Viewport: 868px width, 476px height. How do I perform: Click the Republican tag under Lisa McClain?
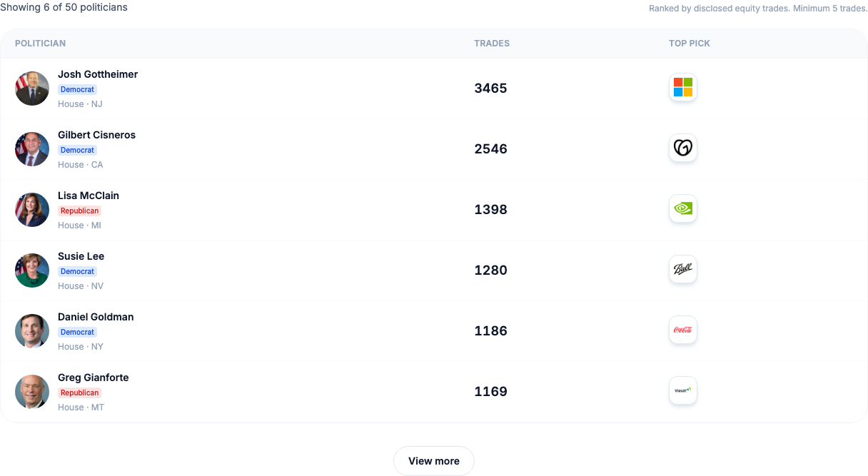pos(79,211)
